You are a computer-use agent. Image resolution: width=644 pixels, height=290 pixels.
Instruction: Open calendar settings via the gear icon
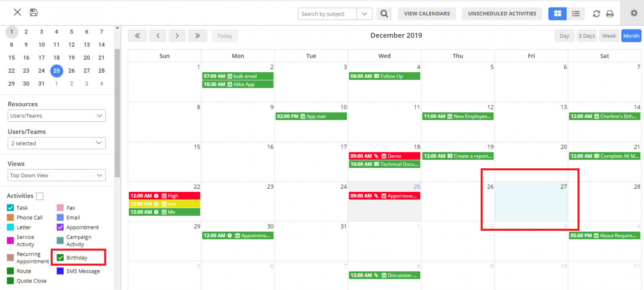pos(634,13)
